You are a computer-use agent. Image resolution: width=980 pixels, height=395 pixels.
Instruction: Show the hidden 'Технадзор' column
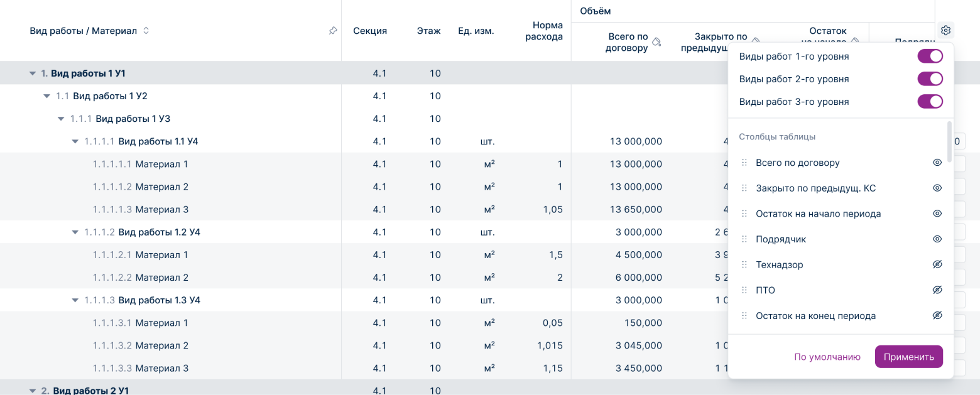[937, 265]
